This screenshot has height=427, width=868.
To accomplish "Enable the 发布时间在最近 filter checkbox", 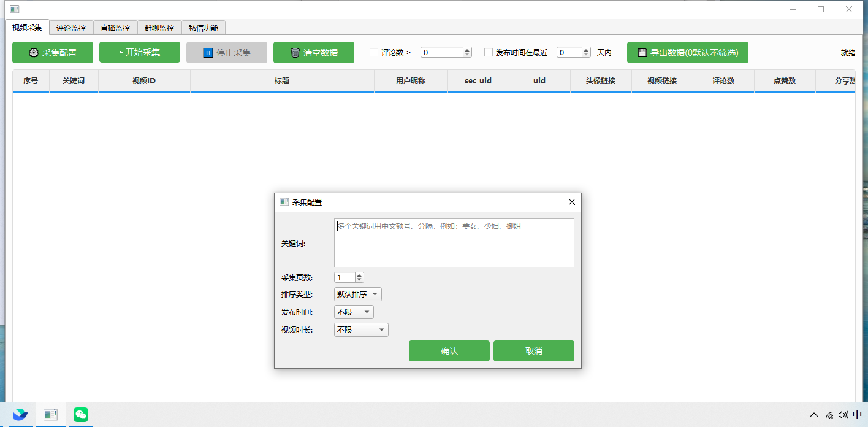I will point(489,53).
